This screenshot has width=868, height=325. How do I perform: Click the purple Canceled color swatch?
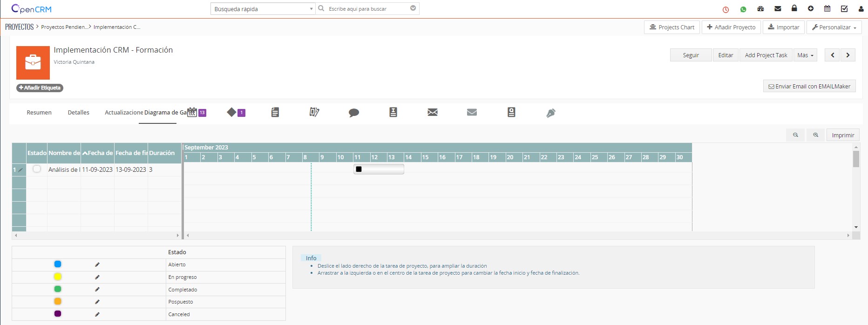(x=58, y=314)
